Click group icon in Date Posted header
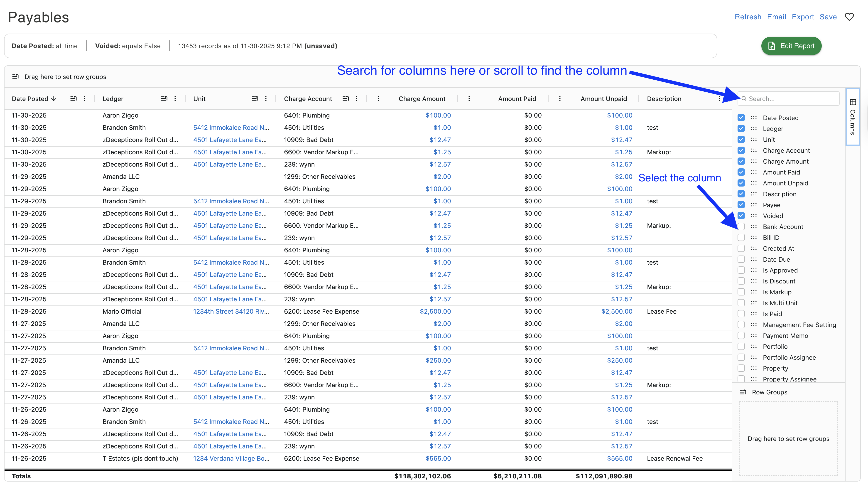 (x=74, y=98)
